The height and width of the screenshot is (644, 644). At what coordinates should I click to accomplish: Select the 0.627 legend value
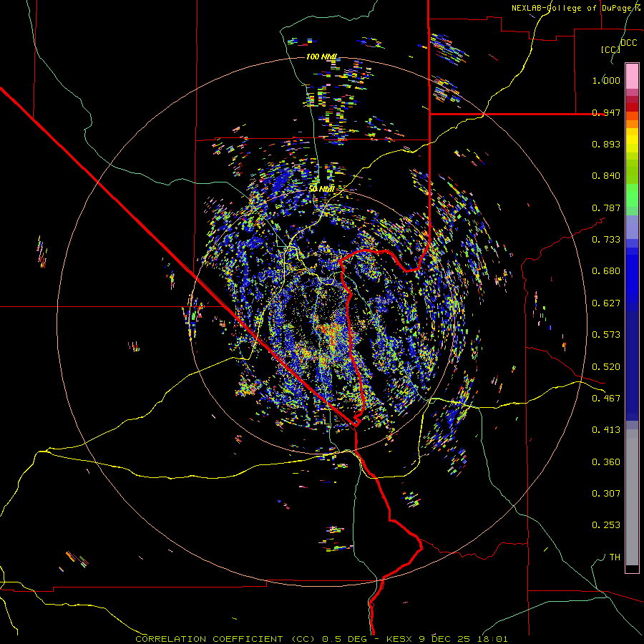click(x=606, y=303)
